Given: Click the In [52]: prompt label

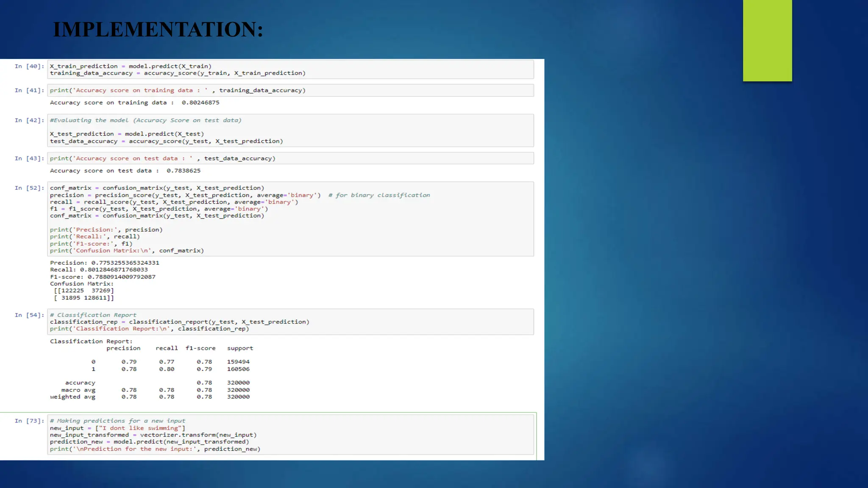Looking at the screenshot, I should point(29,188).
